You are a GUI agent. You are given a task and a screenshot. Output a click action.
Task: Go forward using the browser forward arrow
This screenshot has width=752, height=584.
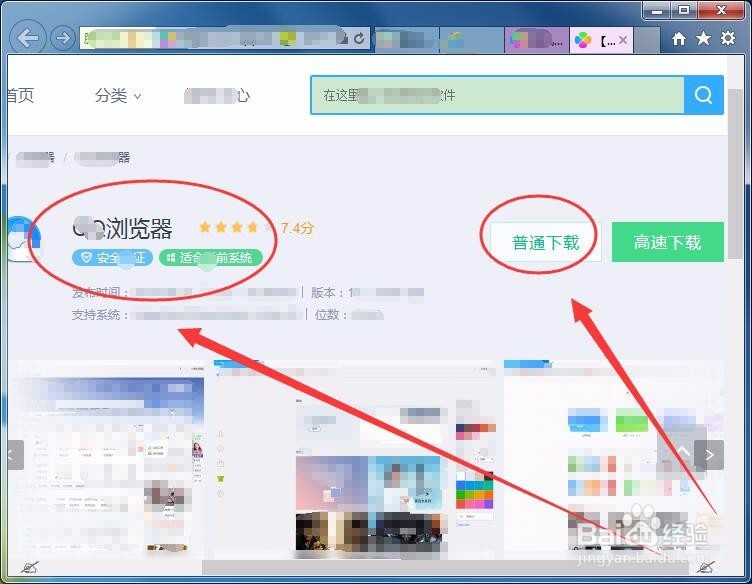[x=62, y=38]
